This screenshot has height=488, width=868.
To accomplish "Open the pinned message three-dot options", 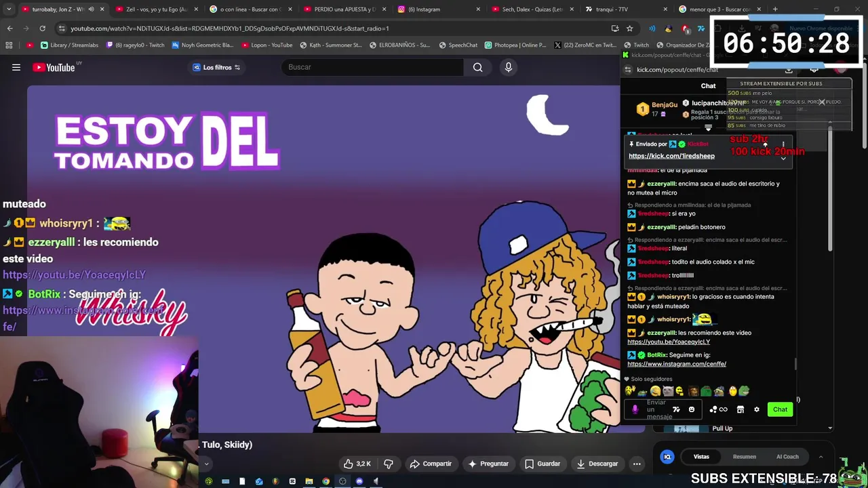I will coord(783,144).
